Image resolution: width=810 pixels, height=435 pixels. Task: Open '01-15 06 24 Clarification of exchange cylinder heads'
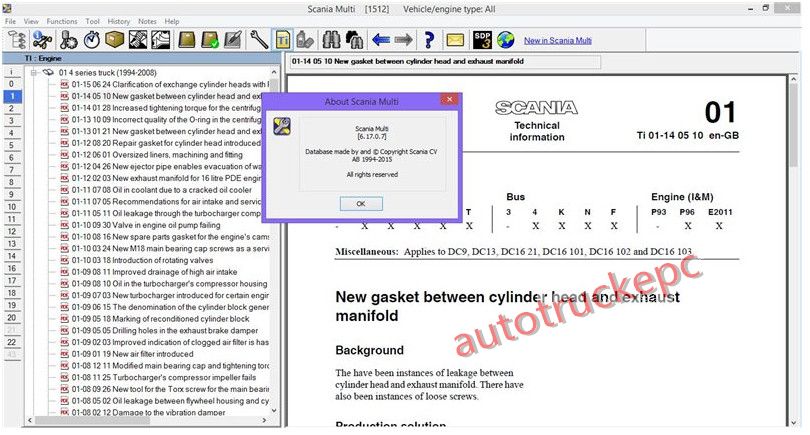pyautogui.click(x=170, y=84)
